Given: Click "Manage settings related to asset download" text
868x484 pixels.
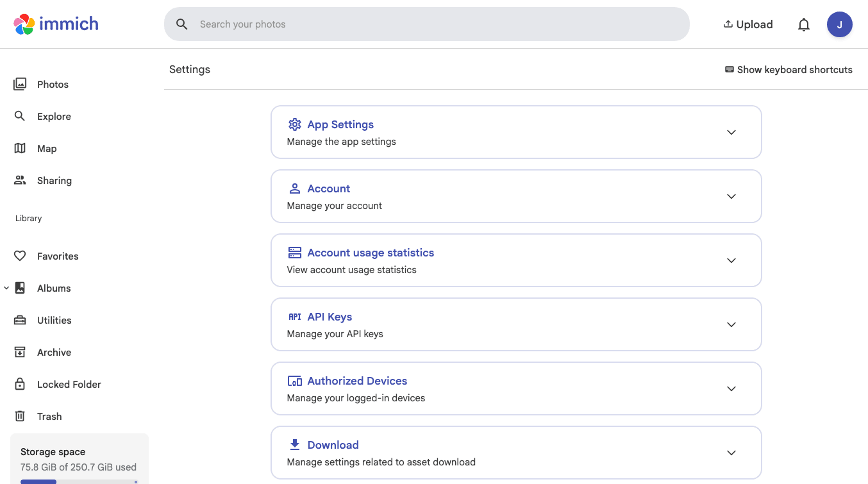Looking at the screenshot, I should 381,462.
